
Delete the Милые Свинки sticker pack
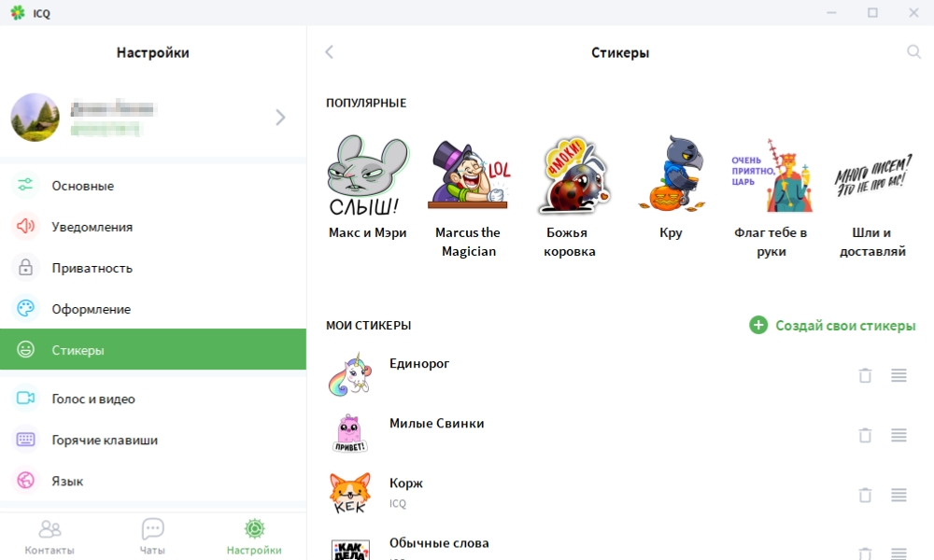click(865, 435)
